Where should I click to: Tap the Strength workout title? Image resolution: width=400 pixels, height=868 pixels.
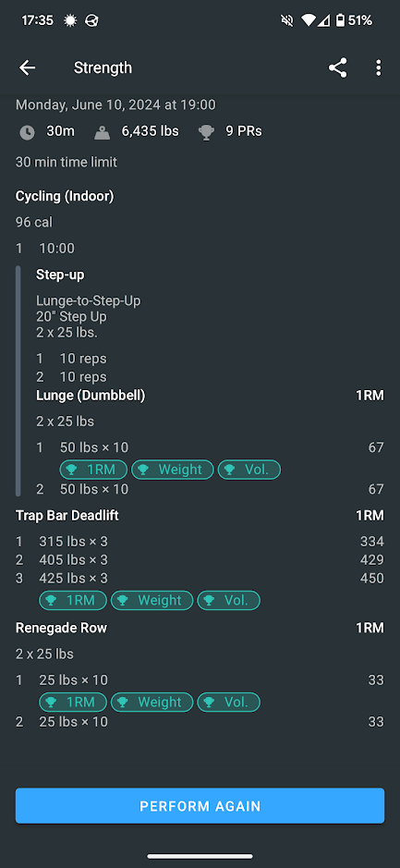[x=103, y=67]
